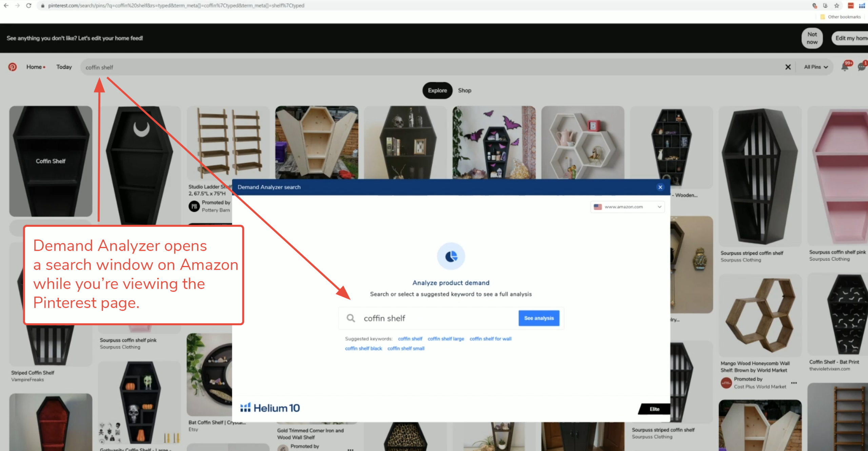The height and width of the screenshot is (451, 868).
Task: Bookmark page with the star icon
Action: [837, 5]
